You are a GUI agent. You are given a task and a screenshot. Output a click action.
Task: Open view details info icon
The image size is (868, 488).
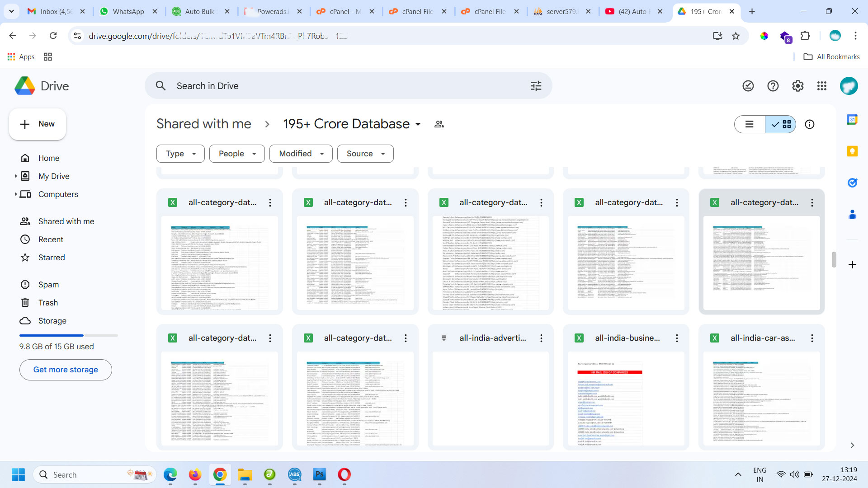[810, 124]
